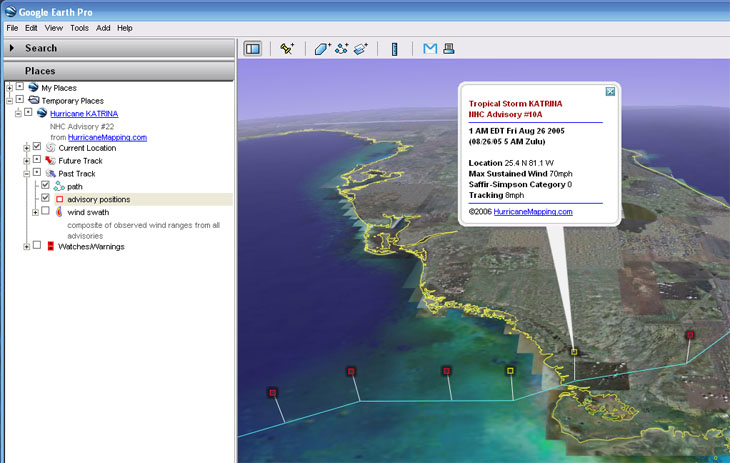Expand the Watches/Warnings tree node
Screen dimensions: 730x463
[27, 247]
